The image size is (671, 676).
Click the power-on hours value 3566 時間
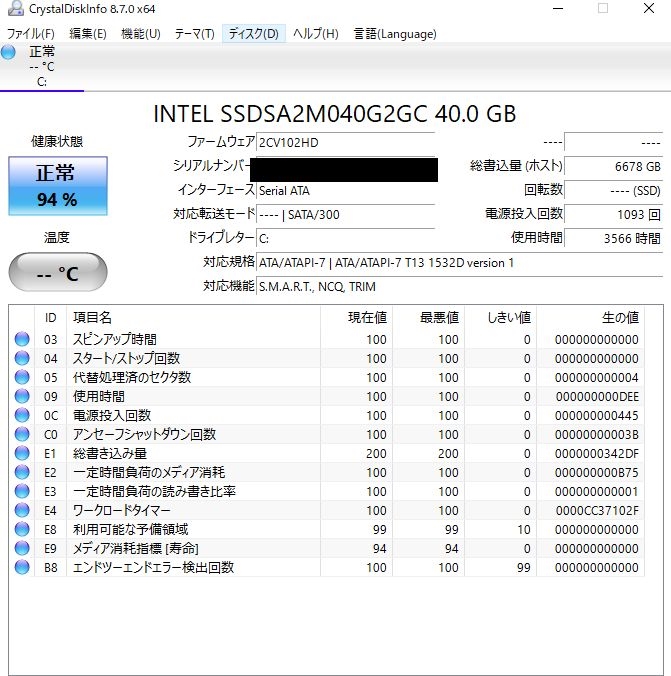point(614,238)
